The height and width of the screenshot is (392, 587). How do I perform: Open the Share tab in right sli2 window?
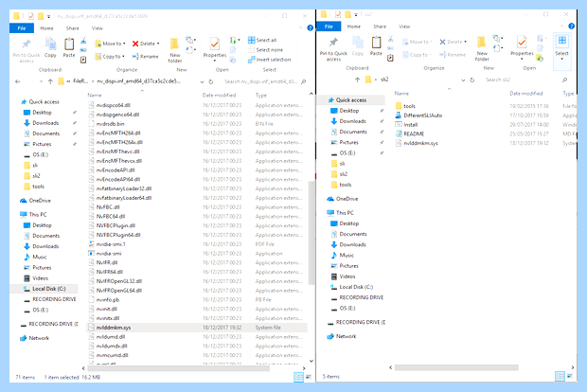point(380,27)
